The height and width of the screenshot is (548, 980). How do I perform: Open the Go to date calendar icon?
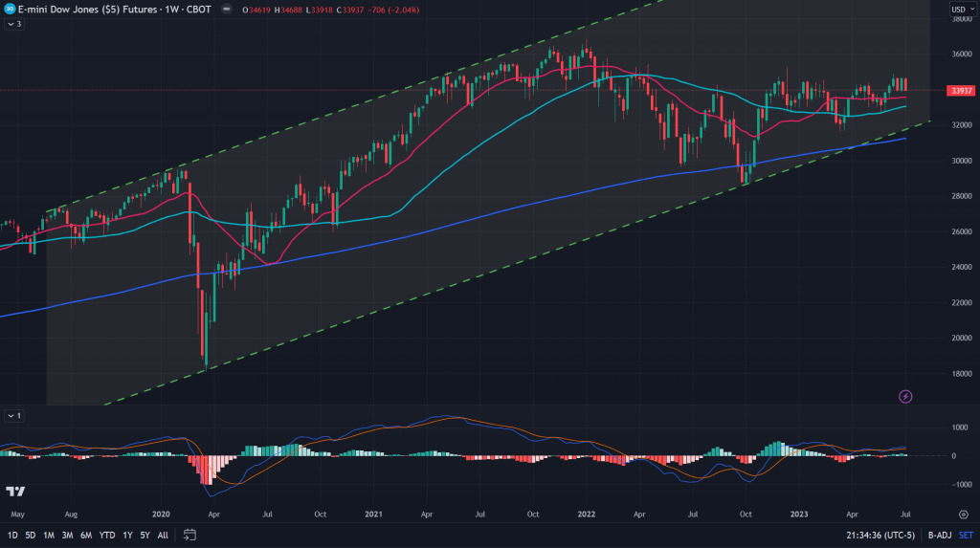tap(190, 536)
